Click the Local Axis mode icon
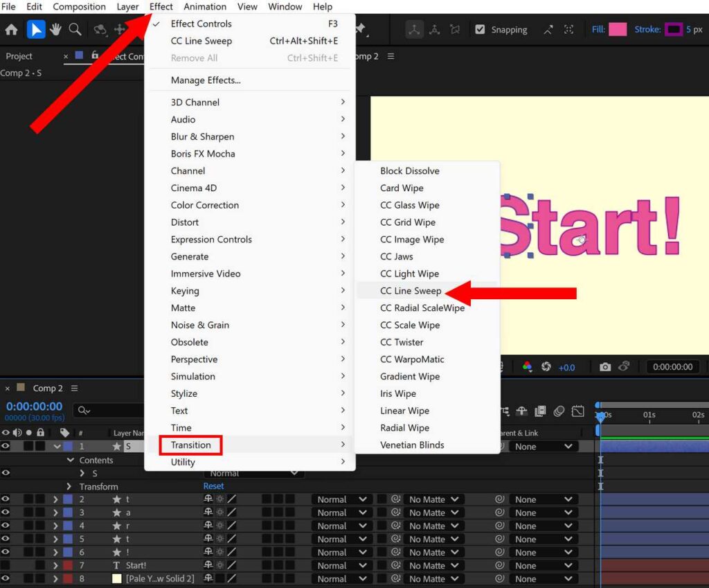 click(x=414, y=30)
